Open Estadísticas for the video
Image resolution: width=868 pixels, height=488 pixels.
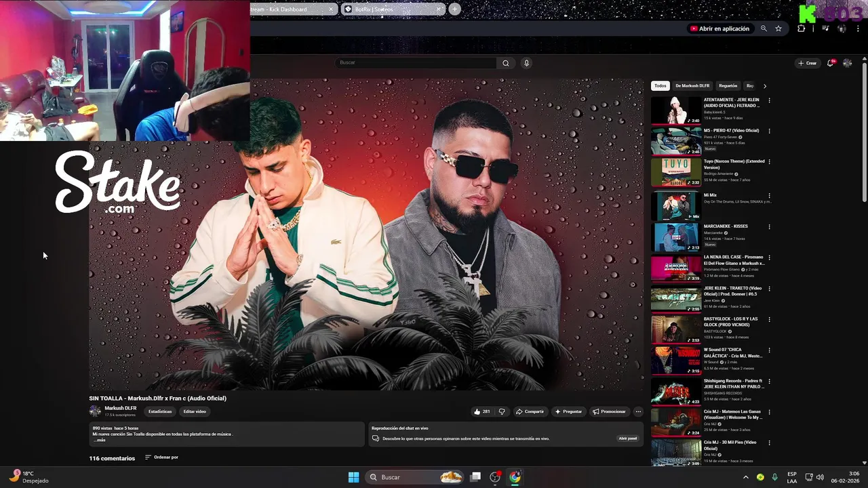[160, 411]
